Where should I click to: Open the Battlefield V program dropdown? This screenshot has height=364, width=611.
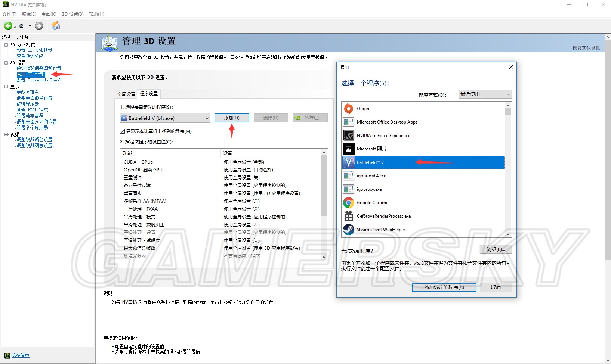[165, 118]
